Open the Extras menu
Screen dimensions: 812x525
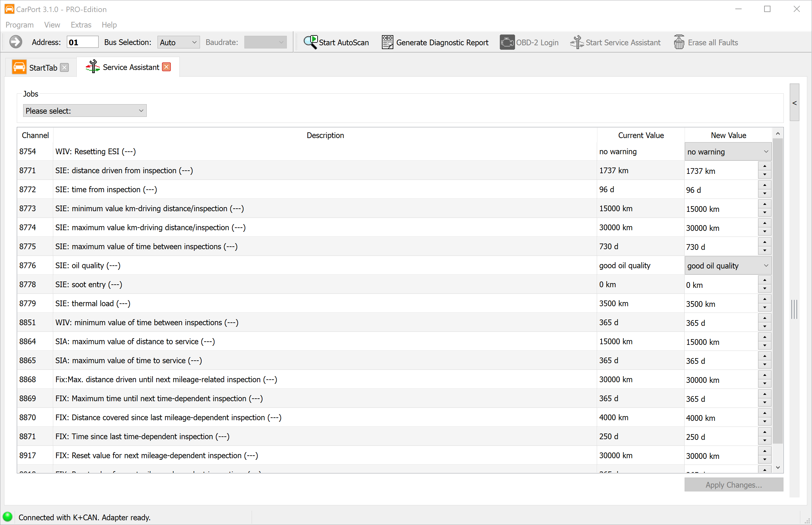coord(81,25)
